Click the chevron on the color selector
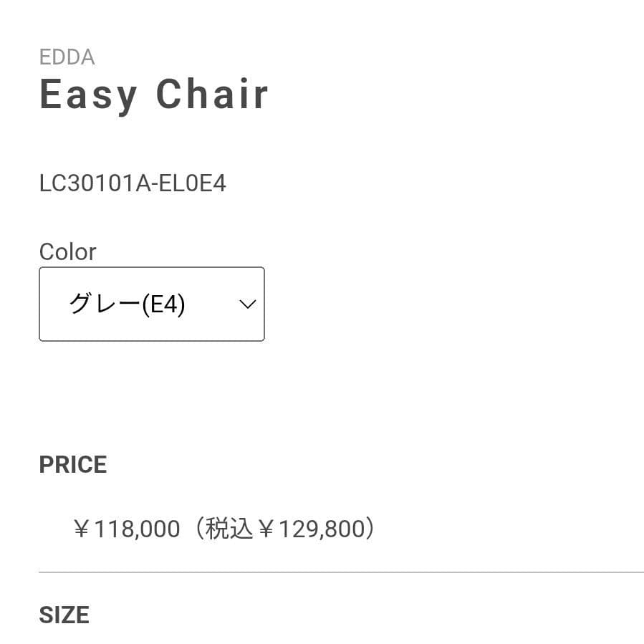This screenshot has height=644, width=644. point(246,304)
